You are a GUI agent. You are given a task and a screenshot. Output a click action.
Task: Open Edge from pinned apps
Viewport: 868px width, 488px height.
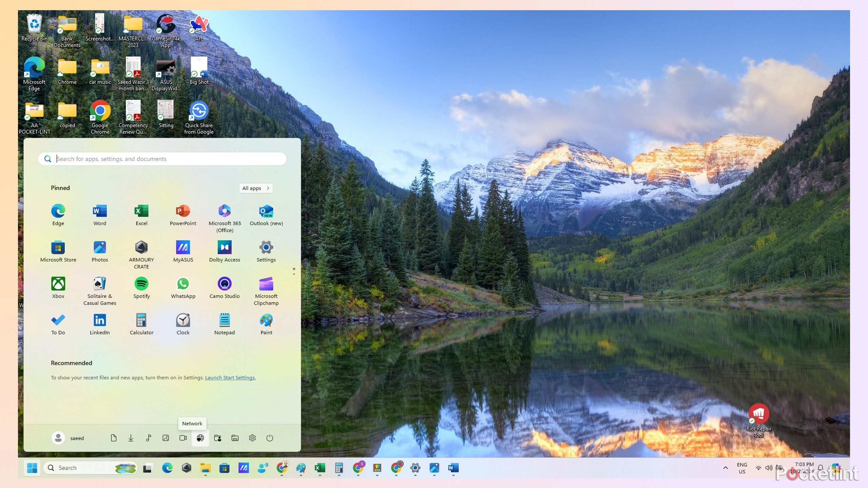(58, 215)
